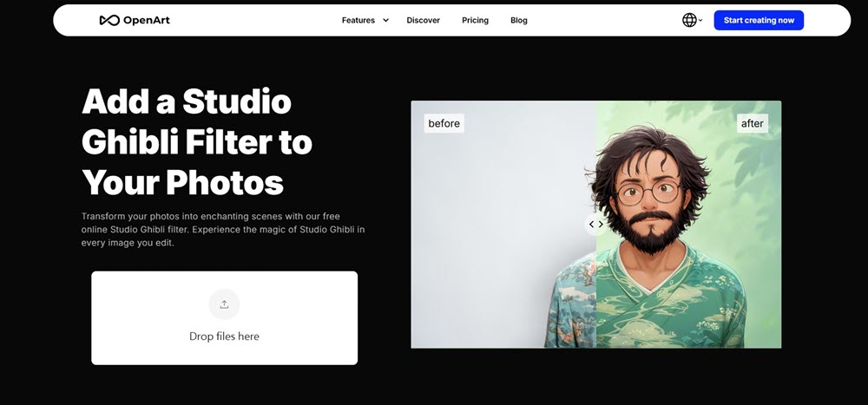This screenshot has width=868, height=405.
Task: Click the Transform your photos description paragraph
Action: click(223, 229)
